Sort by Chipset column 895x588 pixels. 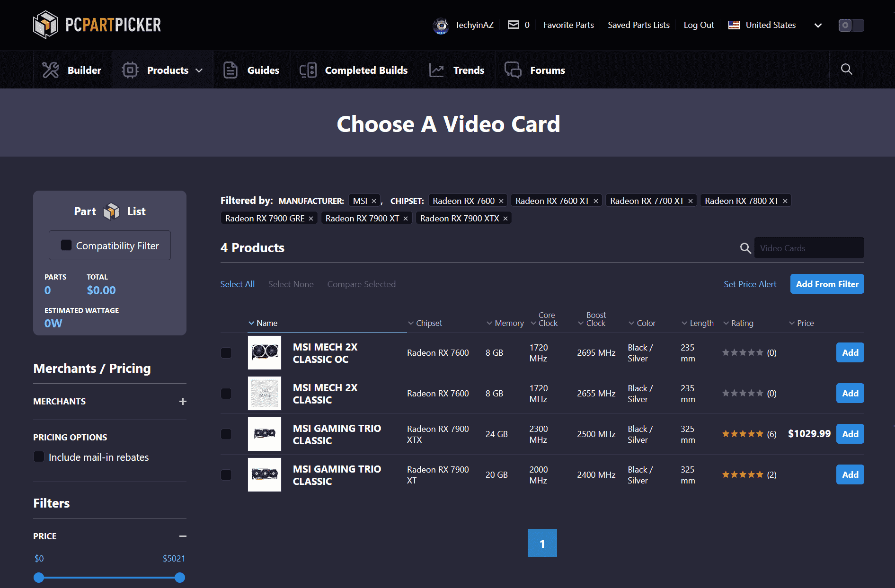[425, 323]
